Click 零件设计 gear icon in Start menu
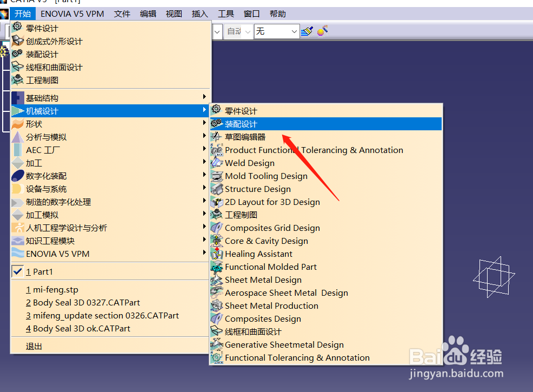 [x=17, y=27]
